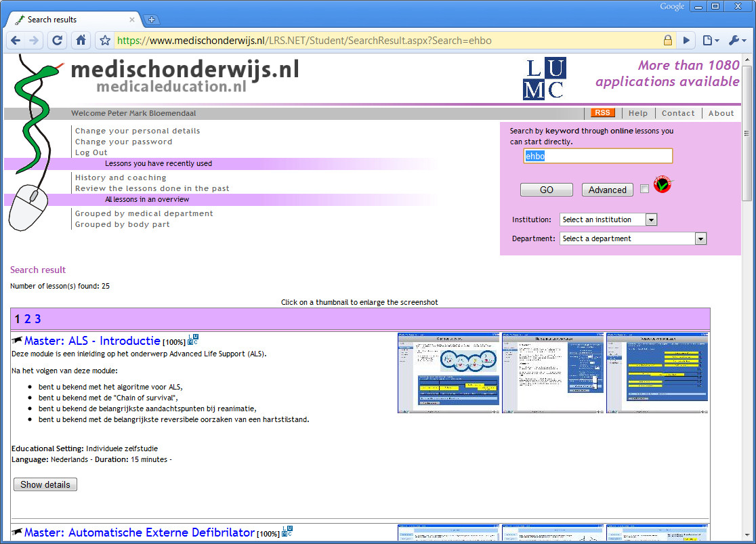Viewport: 756px width, 544px height.
Task: Click the All lessons in an overview heading
Action: click(147, 199)
